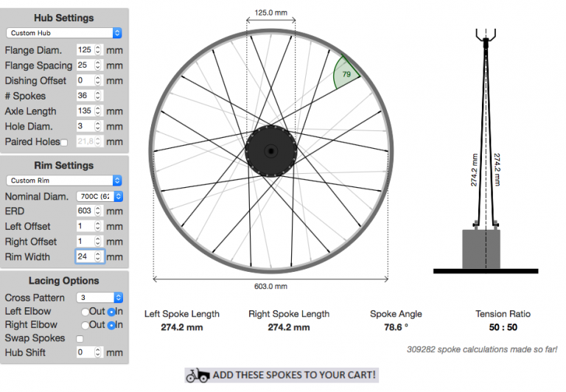This screenshot has height=392, width=566.
Task: Click the # Spokes stepper arrows
Action: pos(99,96)
